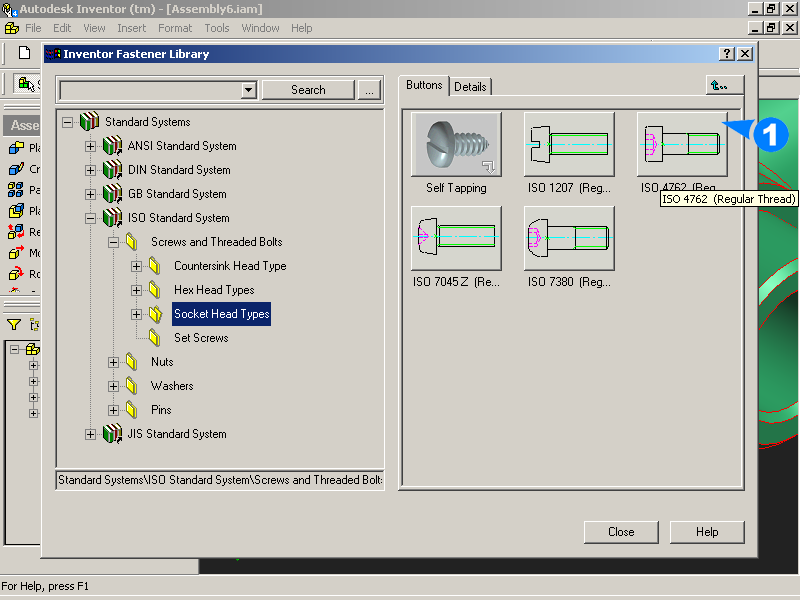Click the book icon beside DIN Standard System
This screenshot has width=800, height=600.
tap(112, 170)
